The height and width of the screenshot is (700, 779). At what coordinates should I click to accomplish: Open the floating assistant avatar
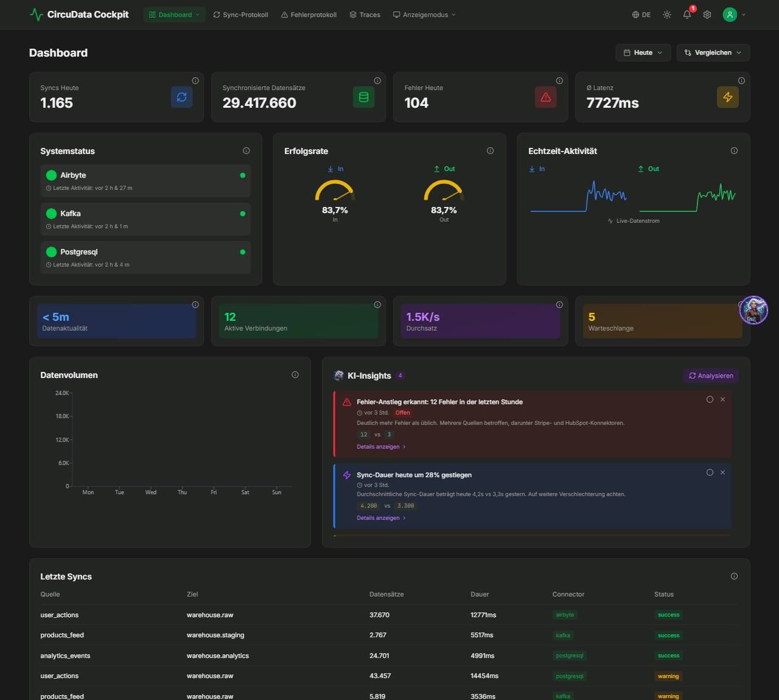[753, 310]
